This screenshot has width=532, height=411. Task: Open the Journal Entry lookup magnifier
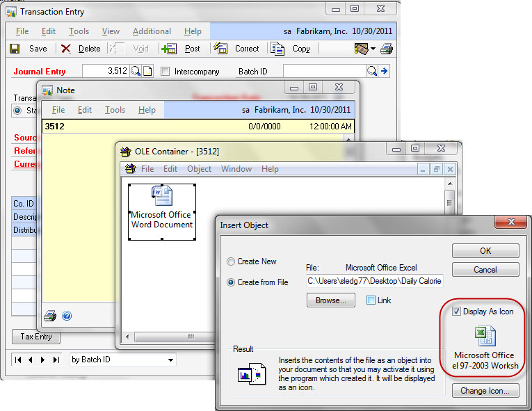(136, 71)
